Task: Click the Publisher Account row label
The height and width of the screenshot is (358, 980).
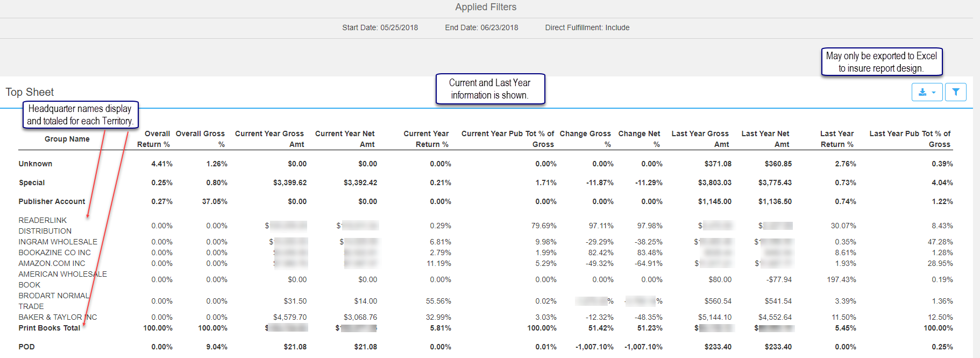Action: coord(52,201)
